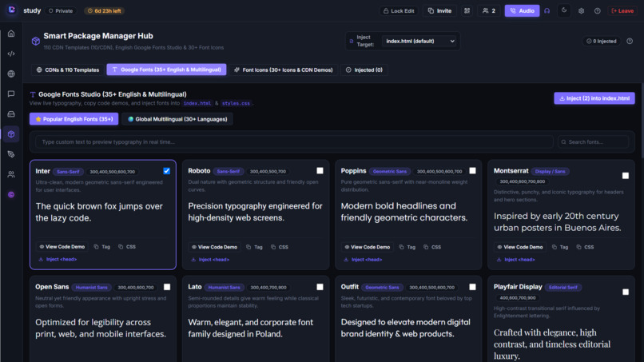
Task: Open the globe browser icon in the sidebar
Action: 11,74
